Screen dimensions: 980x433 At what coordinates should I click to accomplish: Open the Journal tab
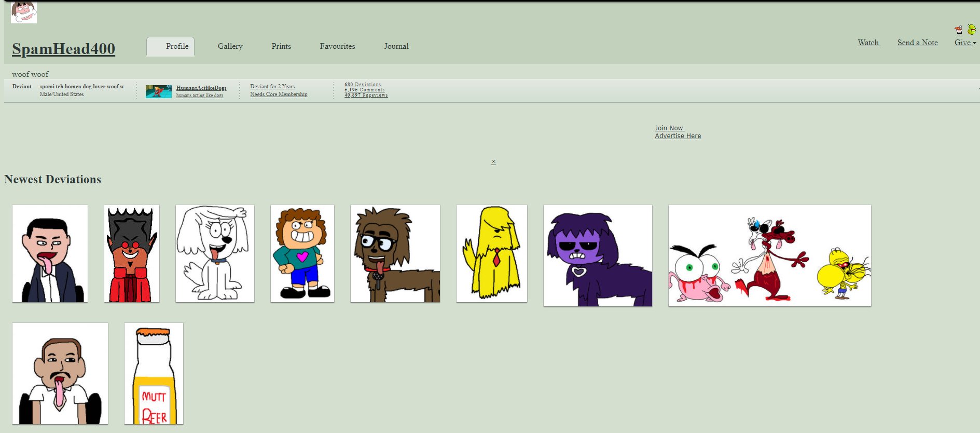[396, 46]
